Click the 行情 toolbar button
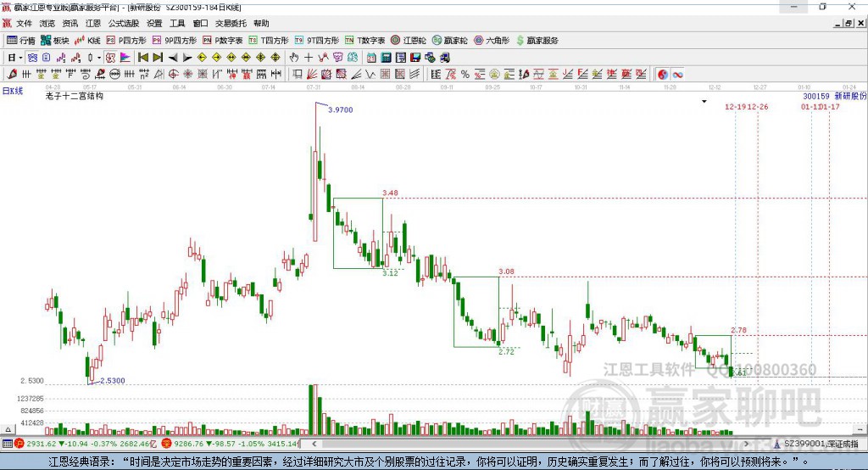The height and width of the screenshot is (470, 868). [x=20, y=41]
